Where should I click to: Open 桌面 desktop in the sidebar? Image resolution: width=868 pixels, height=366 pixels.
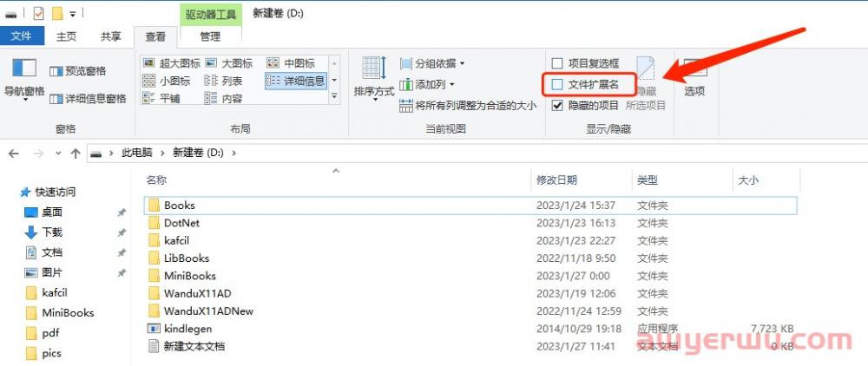tap(43, 212)
